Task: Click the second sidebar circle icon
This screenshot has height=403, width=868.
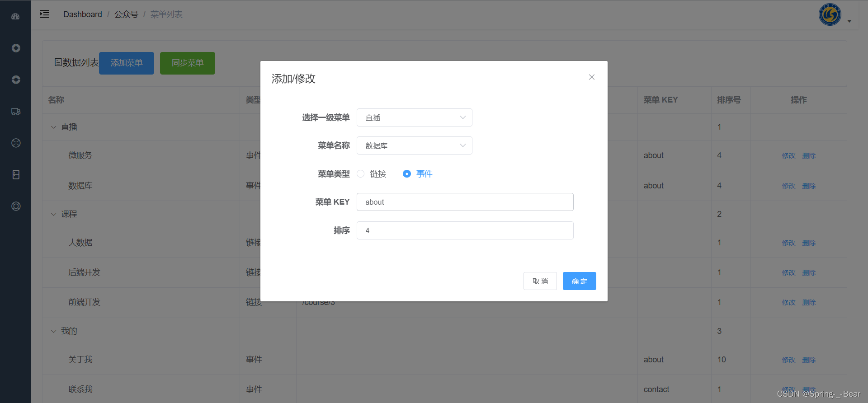Action: click(16, 48)
